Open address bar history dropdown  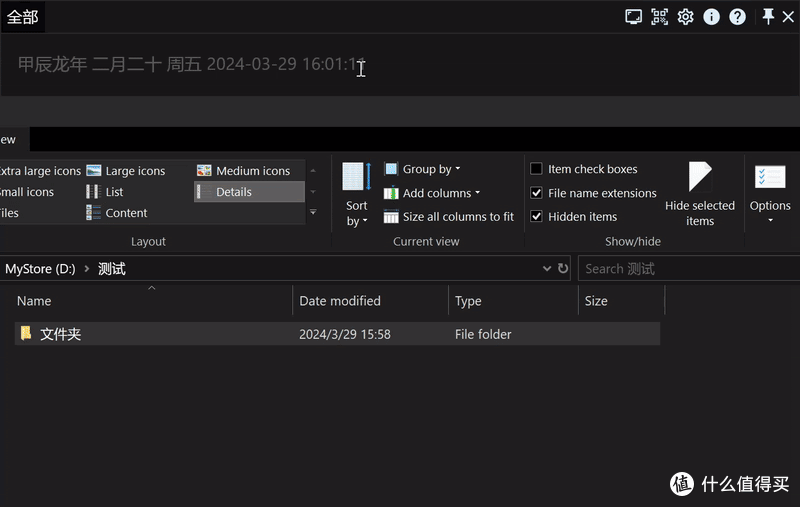pyautogui.click(x=546, y=268)
